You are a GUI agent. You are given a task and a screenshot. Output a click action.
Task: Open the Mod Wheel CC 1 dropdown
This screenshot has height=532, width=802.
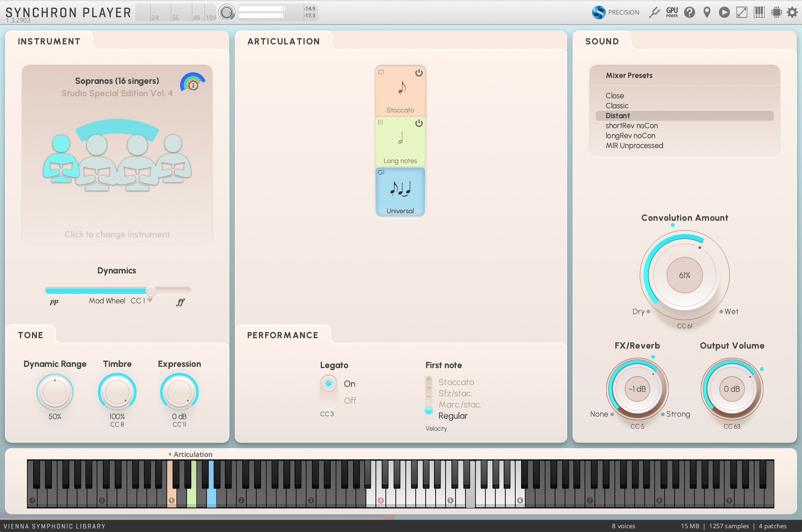150,300
